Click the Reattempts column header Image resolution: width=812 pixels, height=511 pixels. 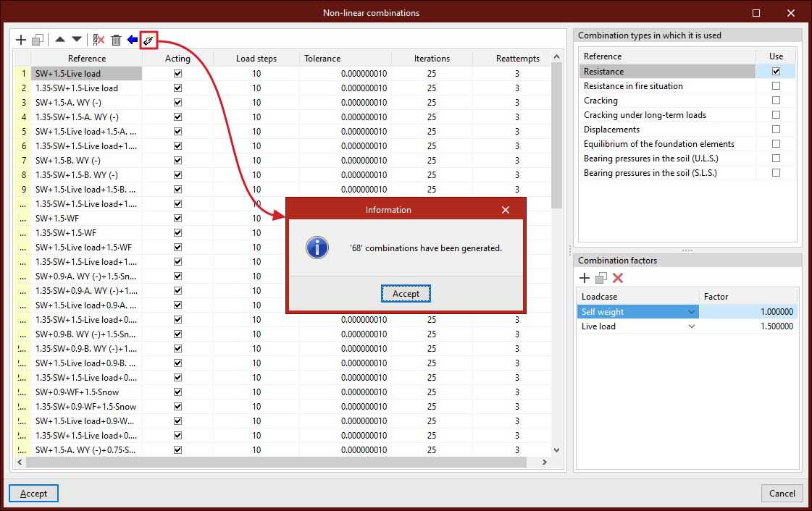(x=511, y=59)
